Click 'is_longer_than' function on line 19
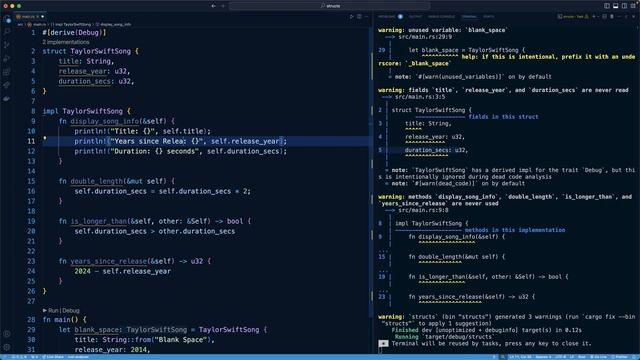 (98, 221)
